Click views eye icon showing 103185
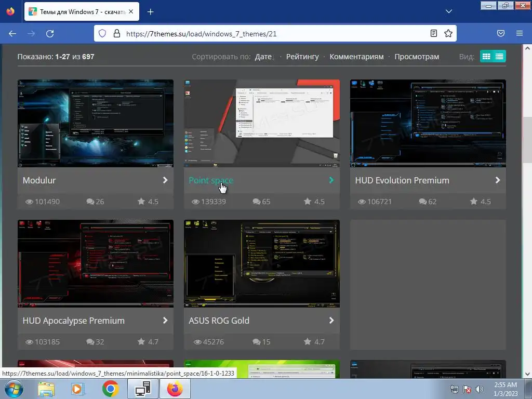The width and height of the screenshot is (532, 399). pyautogui.click(x=29, y=342)
